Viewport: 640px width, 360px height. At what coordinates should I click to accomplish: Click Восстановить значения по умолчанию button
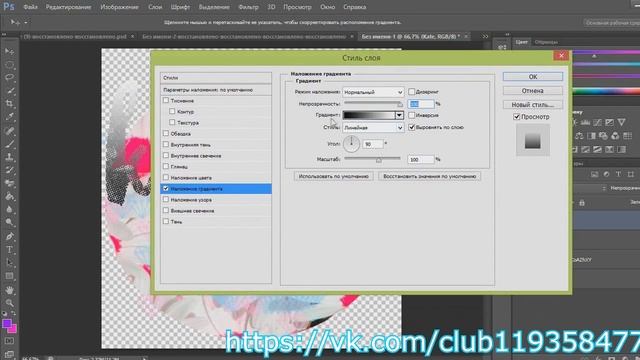click(429, 176)
